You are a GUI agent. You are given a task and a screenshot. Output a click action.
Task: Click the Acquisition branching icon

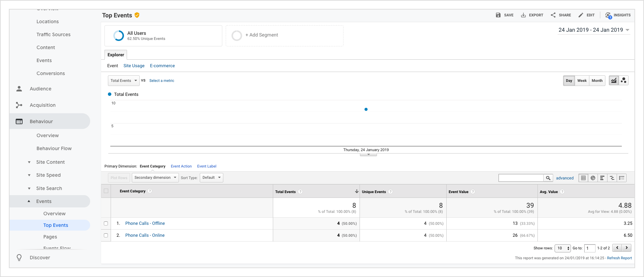(x=19, y=105)
